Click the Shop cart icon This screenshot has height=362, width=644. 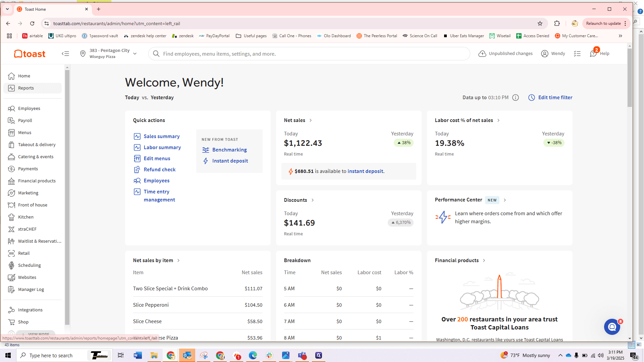click(x=11, y=322)
